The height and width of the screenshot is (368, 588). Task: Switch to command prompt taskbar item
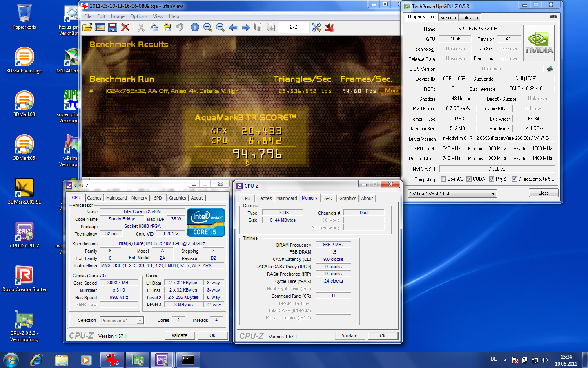click(188, 360)
